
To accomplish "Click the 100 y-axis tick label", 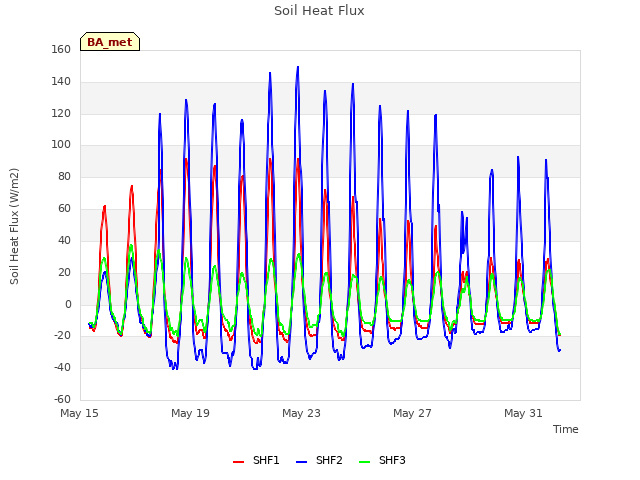I will pyautogui.click(x=61, y=144).
